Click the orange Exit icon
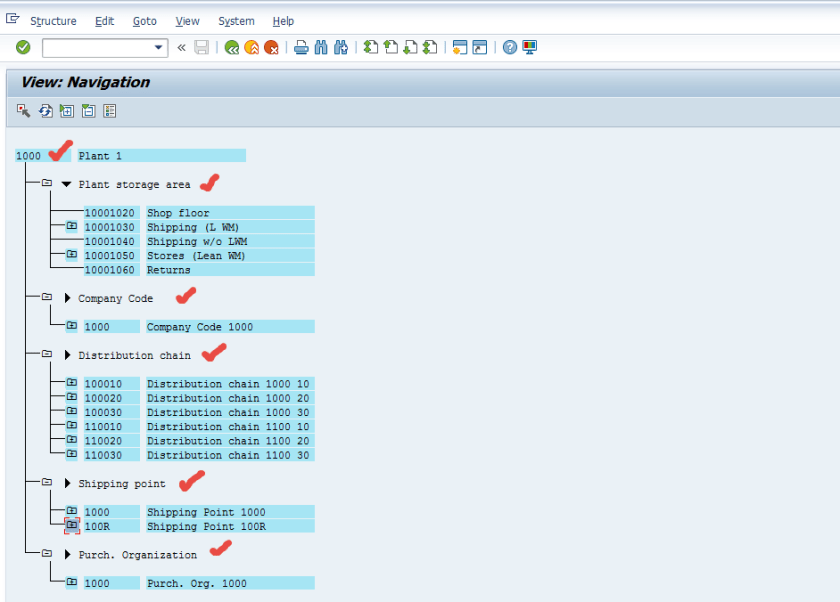Viewport: 840px width, 602px height. [x=251, y=48]
